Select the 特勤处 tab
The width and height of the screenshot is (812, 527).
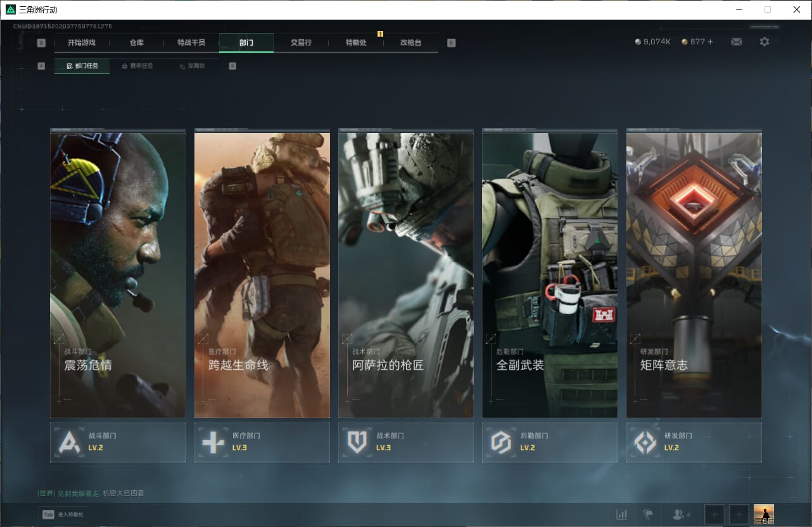pyautogui.click(x=356, y=42)
